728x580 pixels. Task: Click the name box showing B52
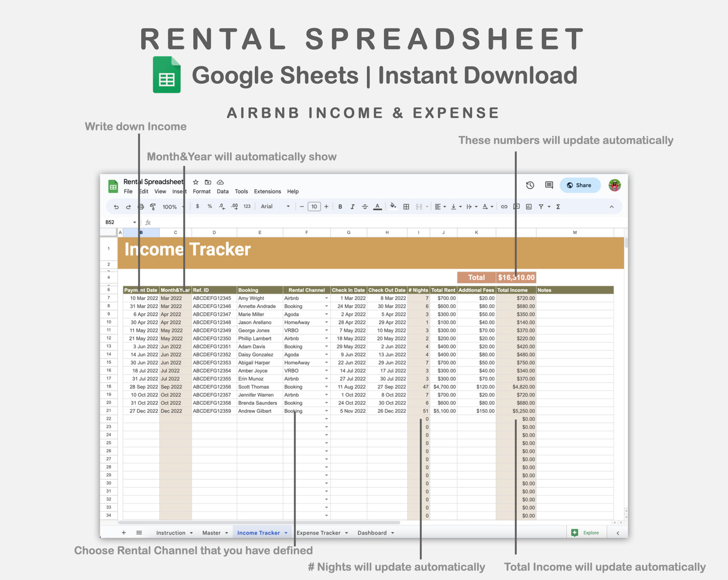(x=119, y=222)
